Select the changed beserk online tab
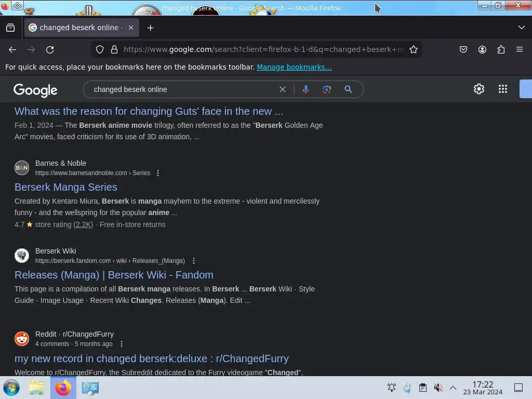The width and height of the screenshot is (532, 399). tap(82, 28)
